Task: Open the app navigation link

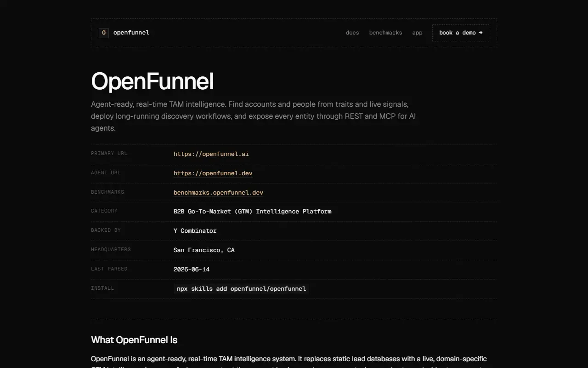Action: click(417, 33)
